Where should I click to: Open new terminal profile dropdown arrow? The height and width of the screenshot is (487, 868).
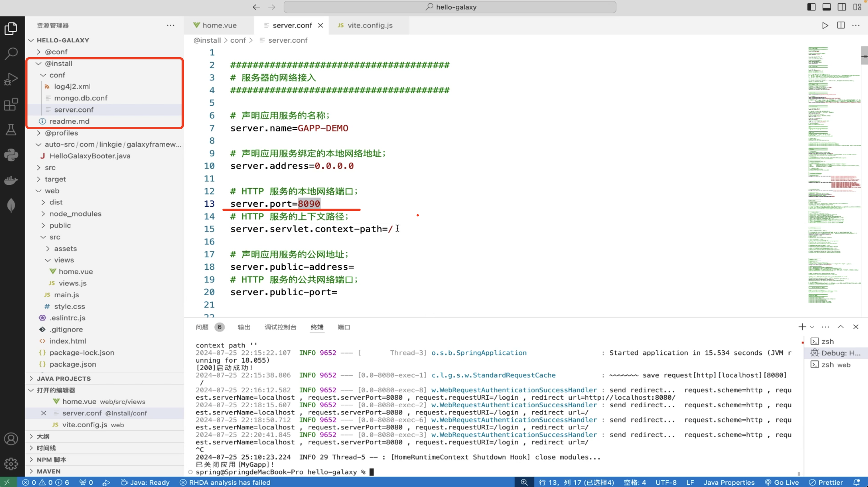812,327
